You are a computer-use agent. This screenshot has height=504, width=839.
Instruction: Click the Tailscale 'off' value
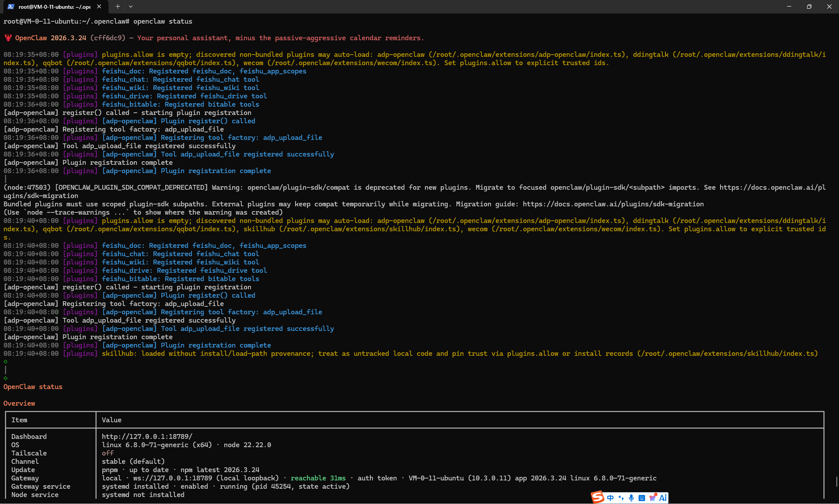click(x=108, y=453)
